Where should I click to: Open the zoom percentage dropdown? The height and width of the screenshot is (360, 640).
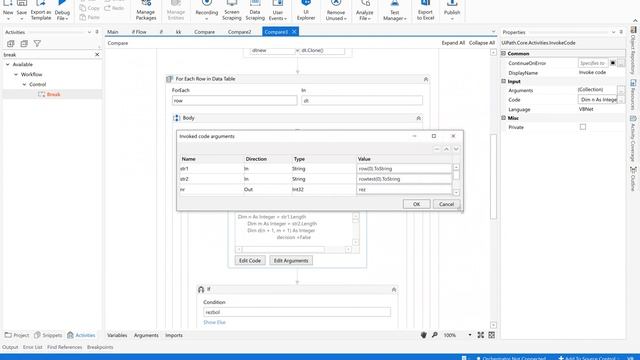(x=470, y=335)
